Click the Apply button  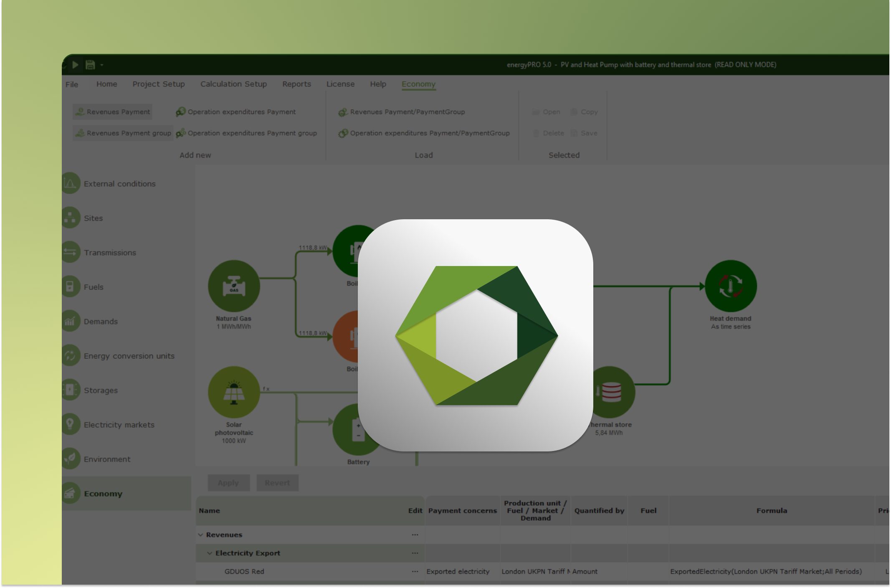click(x=228, y=483)
